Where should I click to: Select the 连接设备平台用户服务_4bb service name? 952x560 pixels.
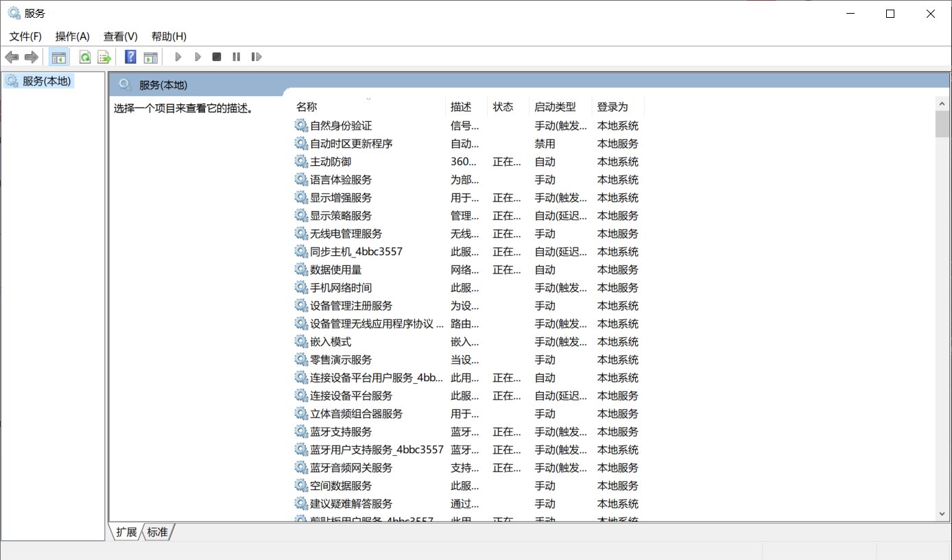(377, 378)
